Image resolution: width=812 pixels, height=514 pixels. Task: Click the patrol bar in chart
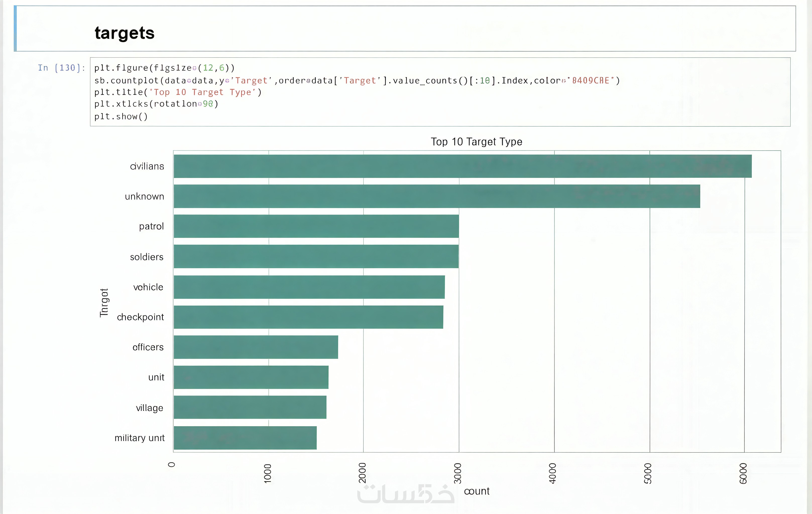pyautogui.click(x=316, y=226)
